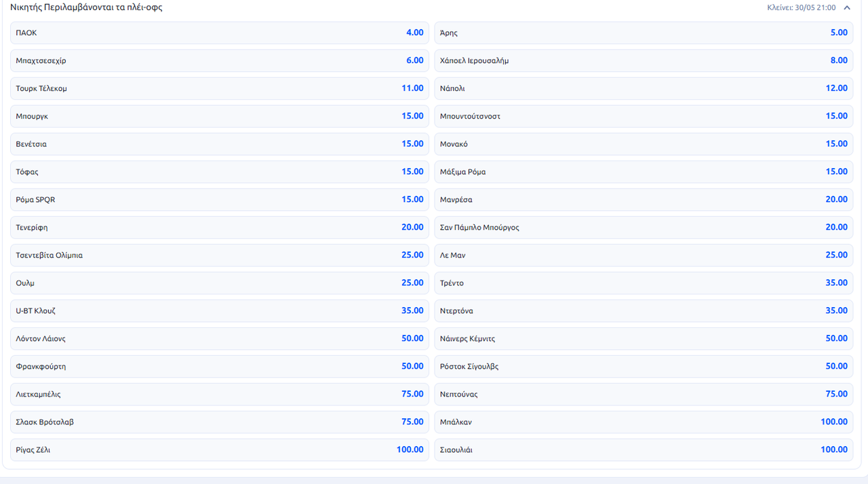Viewport: 868px width, 484px height.
Task: Choose Μονακό at 15.00
Action: (644, 144)
